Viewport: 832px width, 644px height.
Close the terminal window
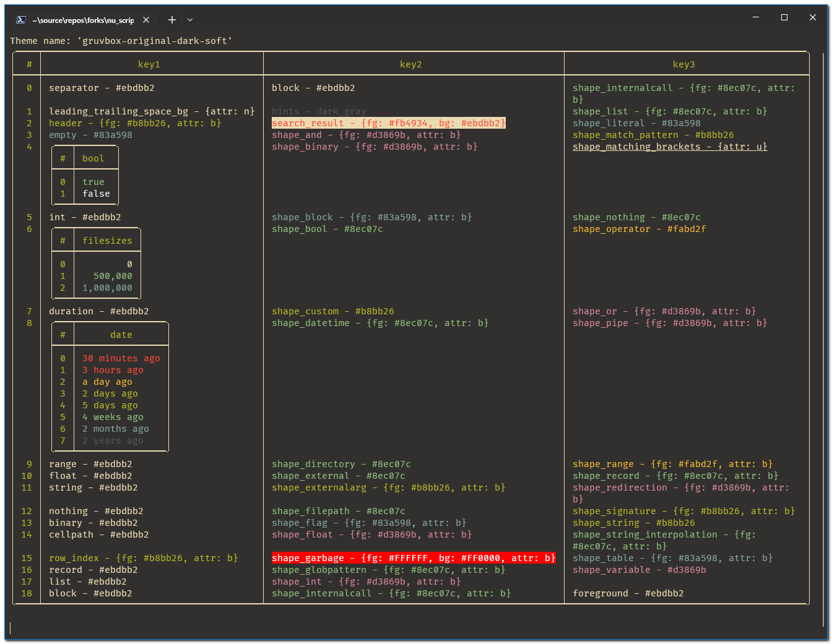click(813, 17)
